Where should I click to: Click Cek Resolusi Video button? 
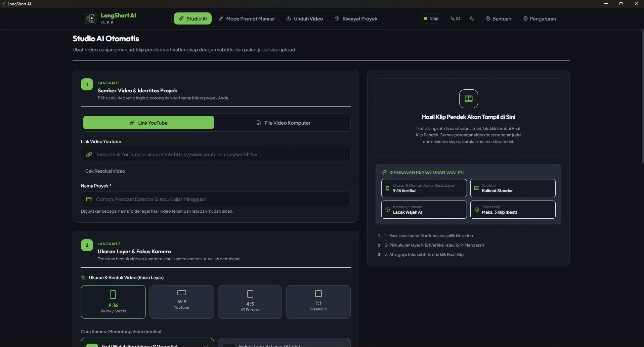pyautogui.click(x=105, y=171)
